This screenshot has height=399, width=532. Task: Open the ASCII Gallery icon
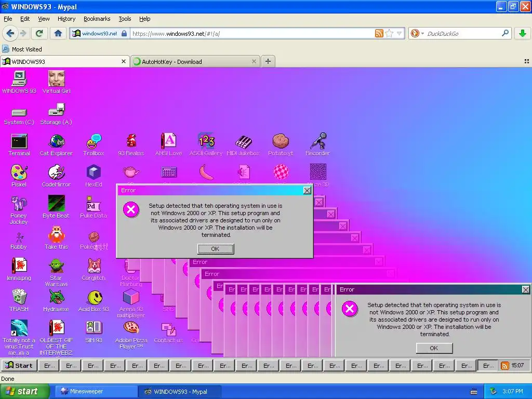pyautogui.click(x=206, y=145)
